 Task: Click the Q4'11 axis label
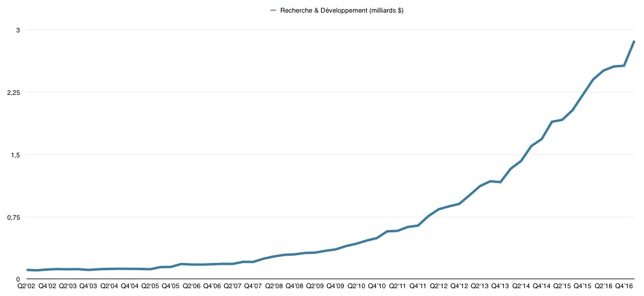tap(418, 286)
